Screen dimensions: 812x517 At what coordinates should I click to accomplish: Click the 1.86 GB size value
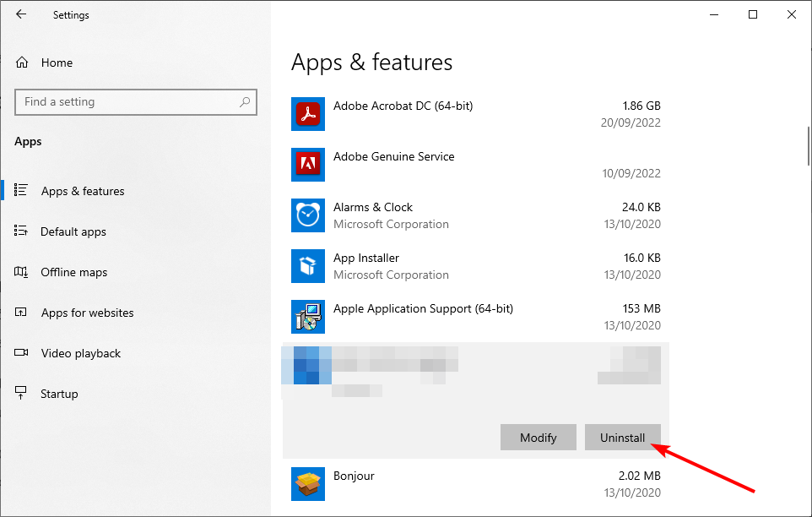click(641, 106)
